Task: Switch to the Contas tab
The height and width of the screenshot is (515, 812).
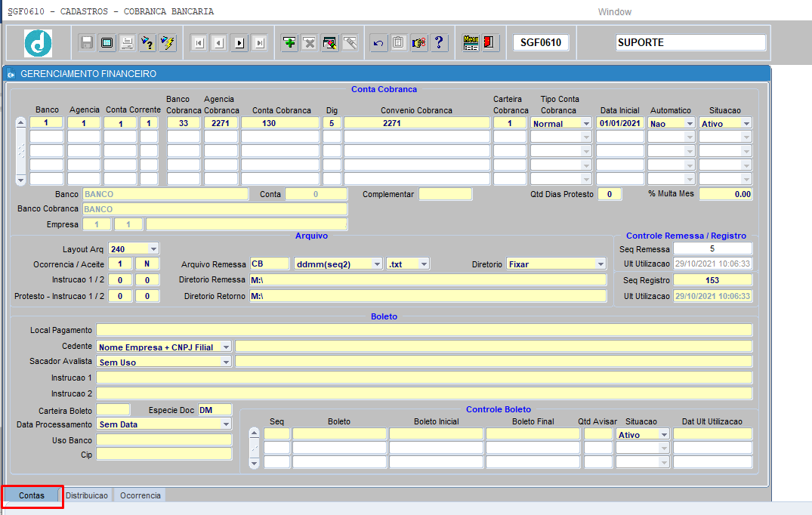Action: point(32,495)
